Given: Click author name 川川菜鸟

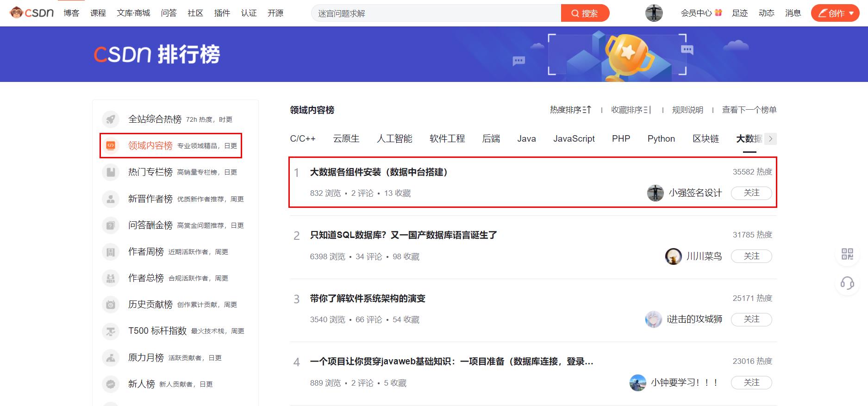Looking at the screenshot, I should [x=704, y=256].
